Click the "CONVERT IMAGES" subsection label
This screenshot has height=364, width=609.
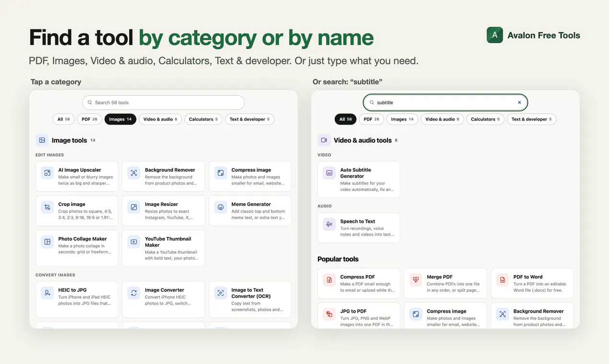click(55, 275)
